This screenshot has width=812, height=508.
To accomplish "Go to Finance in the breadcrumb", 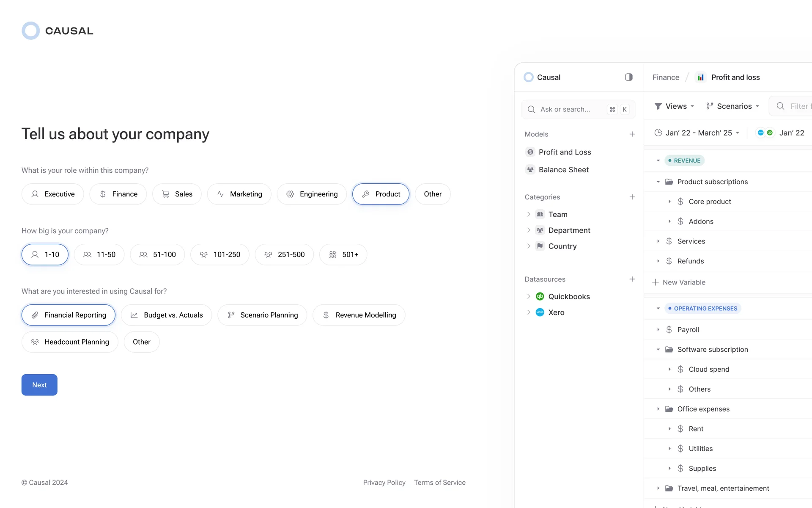I will tap(666, 77).
